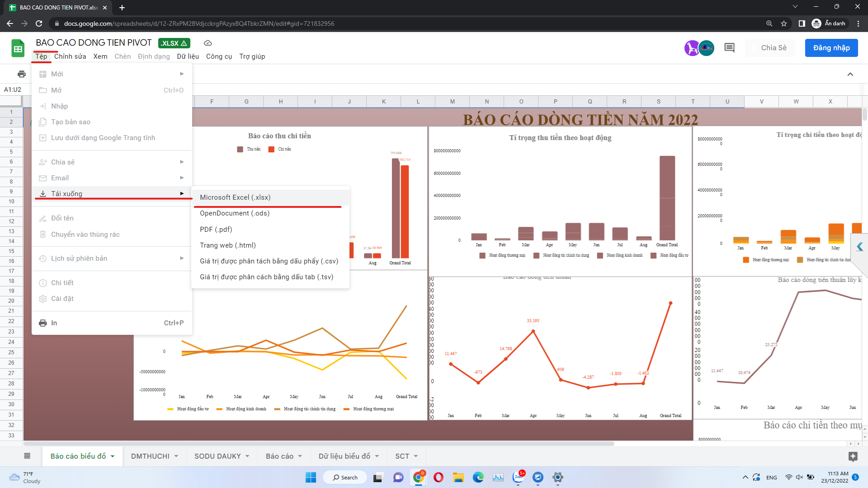The image size is (868, 488).
Task: Select Microsoft Excel (.xlsx) download option
Action: click(235, 197)
